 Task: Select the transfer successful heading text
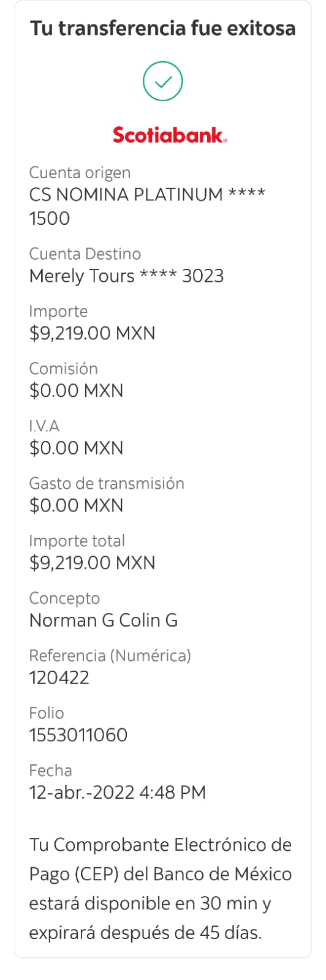coord(163,28)
